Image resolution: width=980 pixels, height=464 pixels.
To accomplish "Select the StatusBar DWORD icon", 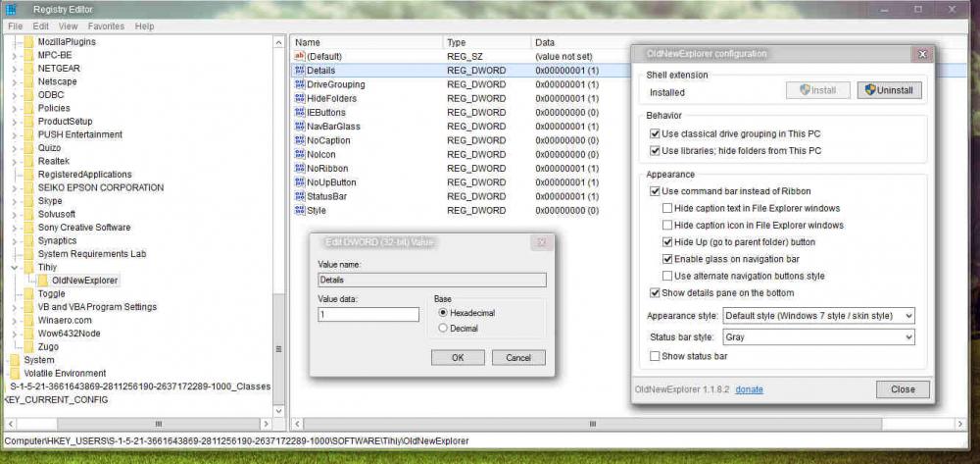I will (299, 196).
